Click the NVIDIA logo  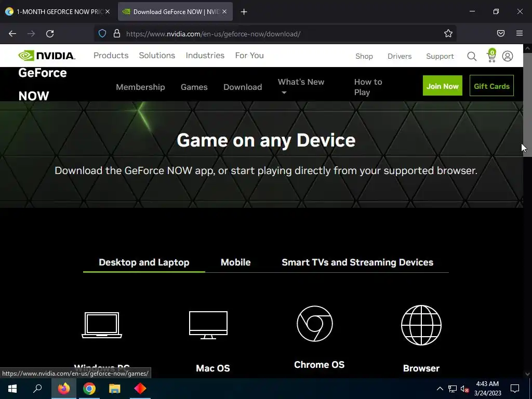[x=47, y=56]
